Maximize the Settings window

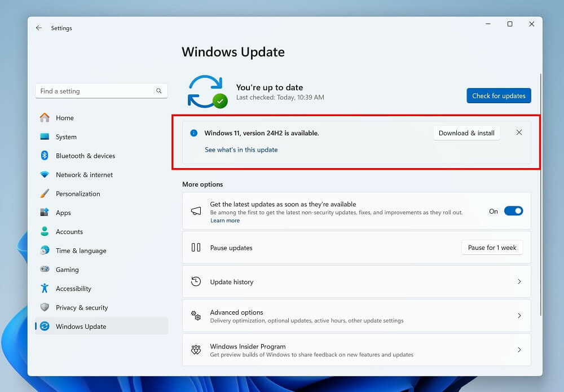click(x=510, y=24)
